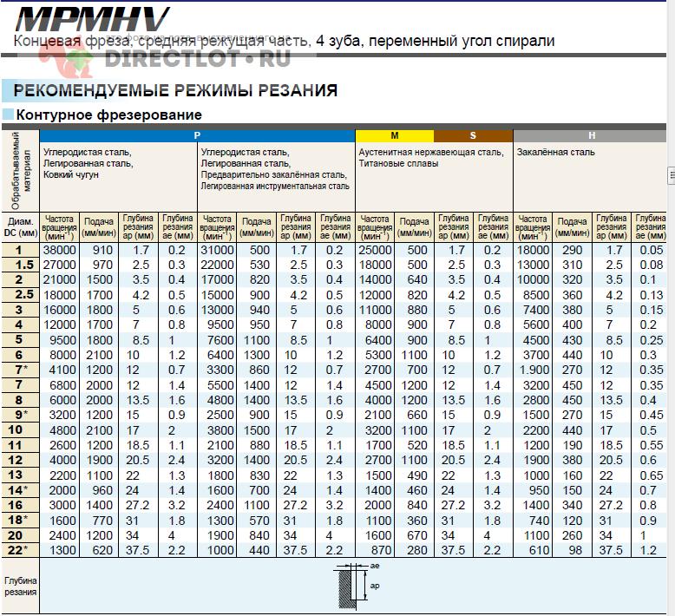Image resolution: width=675 pixels, height=616 pixels.
Task: Click the light-blue square beside Контурное фрезерование
Action: pyautogui.click(x=8, y=115)
